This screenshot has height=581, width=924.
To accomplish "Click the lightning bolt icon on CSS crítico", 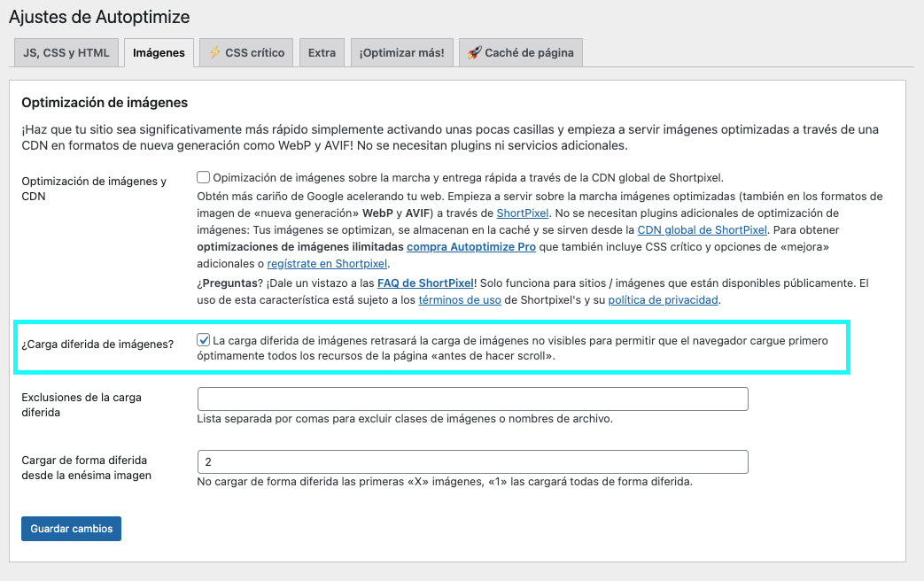I will click(214, 52).
